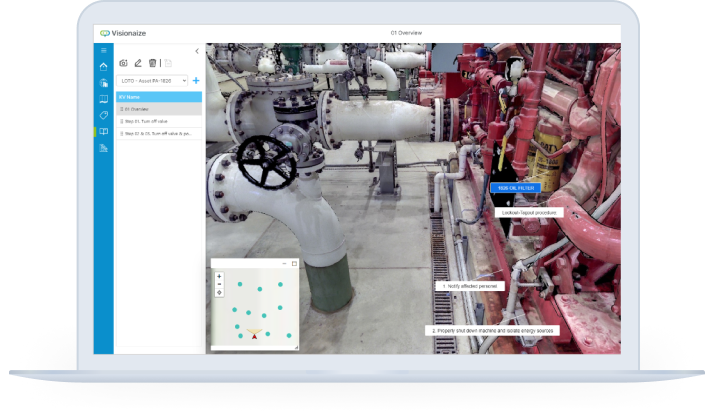Collapse the side panel with chevron
The height and width of the screenshot is (414, 714).
click(196, 50)
